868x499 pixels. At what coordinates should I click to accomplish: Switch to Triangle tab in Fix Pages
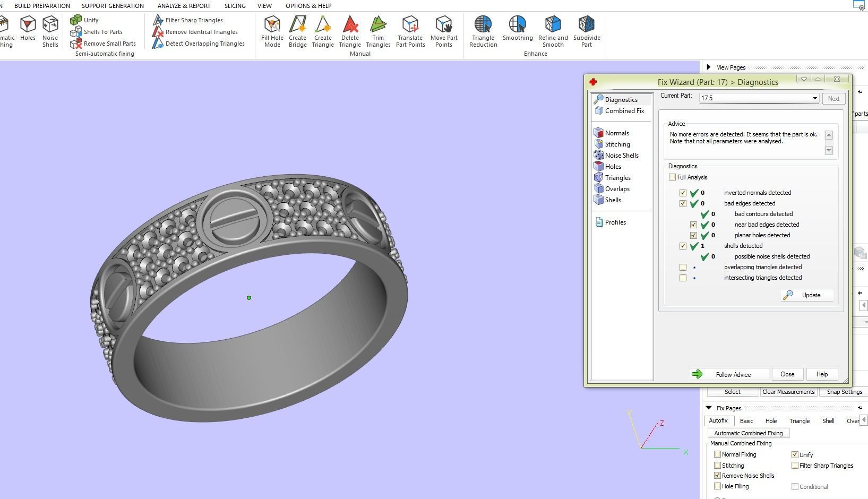[x=799, y=421]
